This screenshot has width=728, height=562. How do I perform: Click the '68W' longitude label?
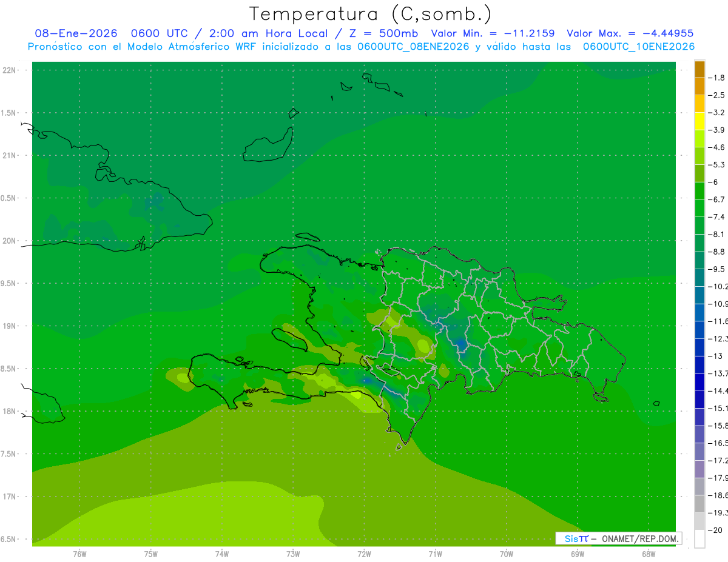(649, 554)
